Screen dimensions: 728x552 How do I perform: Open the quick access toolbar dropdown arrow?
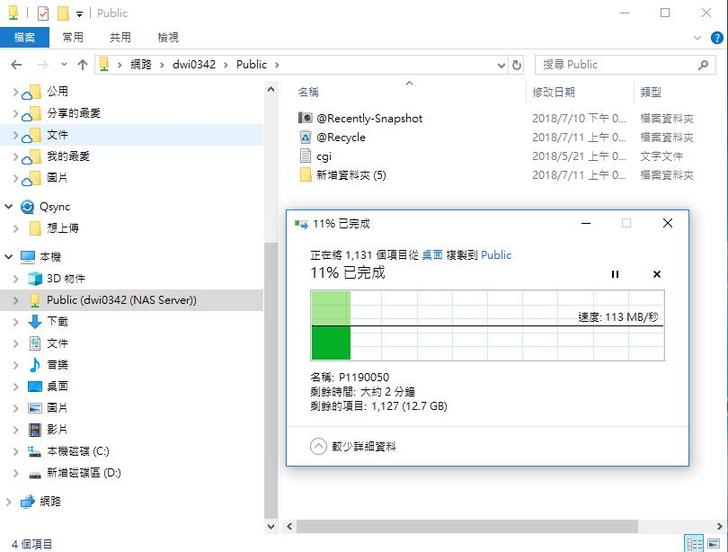tap(79, 14)
